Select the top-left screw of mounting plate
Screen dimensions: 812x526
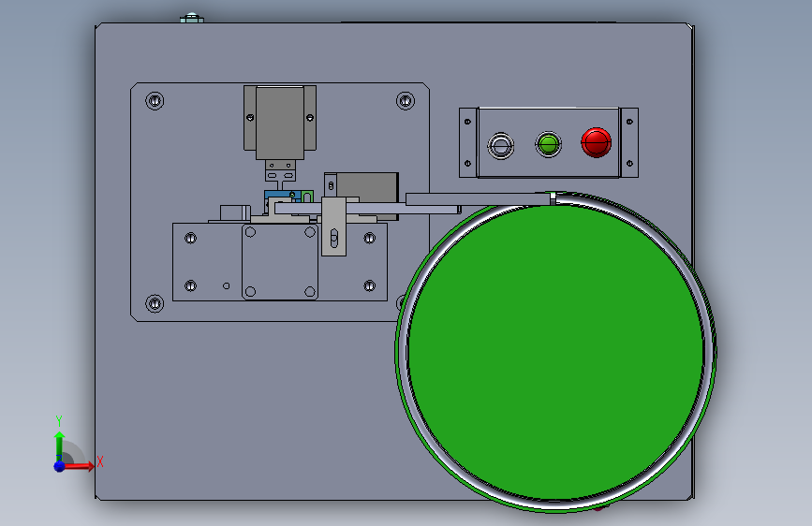coord(155,100)
